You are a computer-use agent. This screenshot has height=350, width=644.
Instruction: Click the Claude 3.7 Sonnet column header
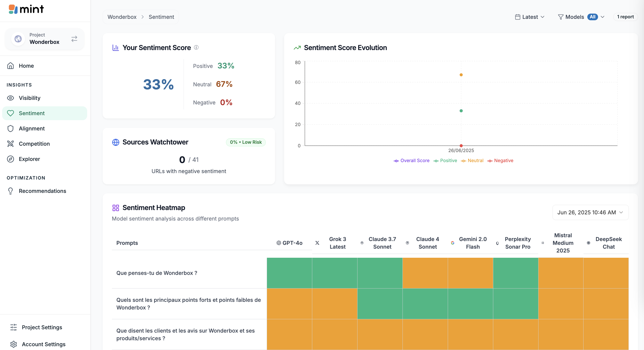[x=380, y=243]
